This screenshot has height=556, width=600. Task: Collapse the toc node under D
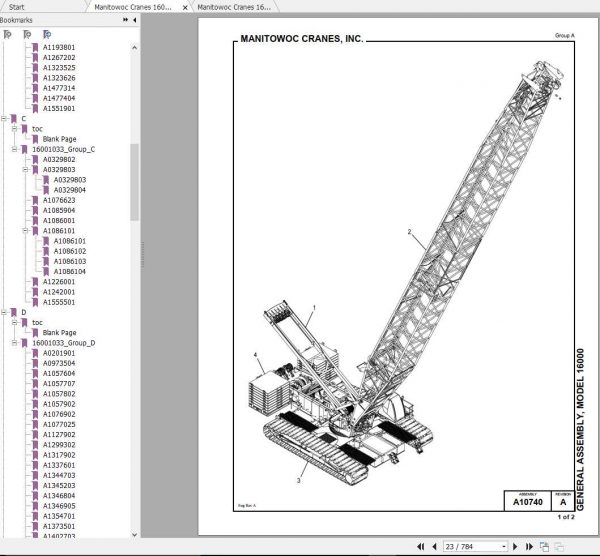point(15,323)
